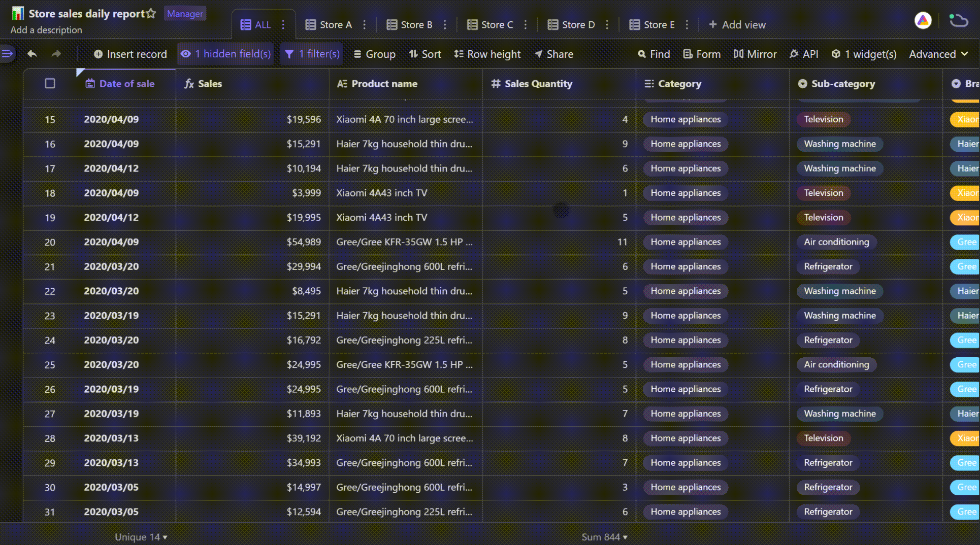Open ALL view options menu dots

tap(283, 24)
